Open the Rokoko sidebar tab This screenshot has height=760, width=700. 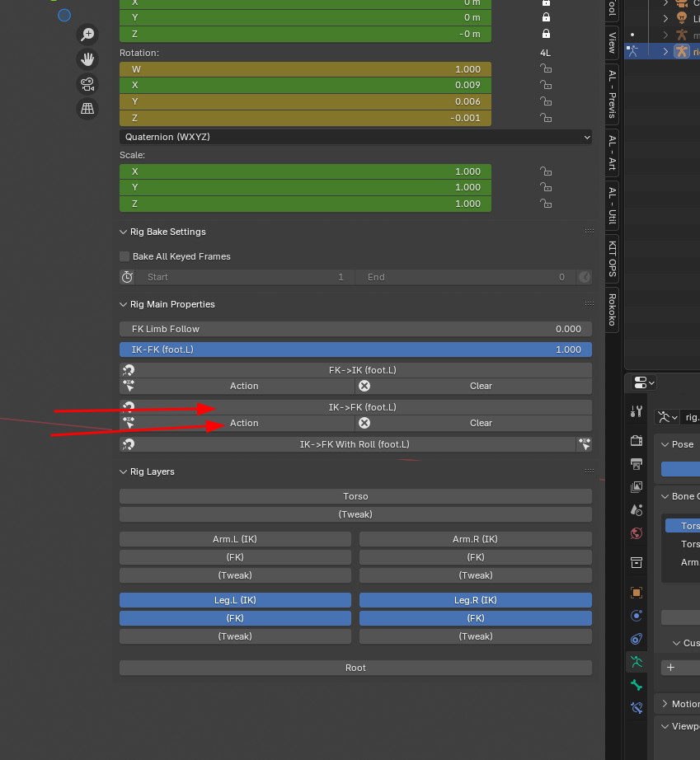[613, 310]
